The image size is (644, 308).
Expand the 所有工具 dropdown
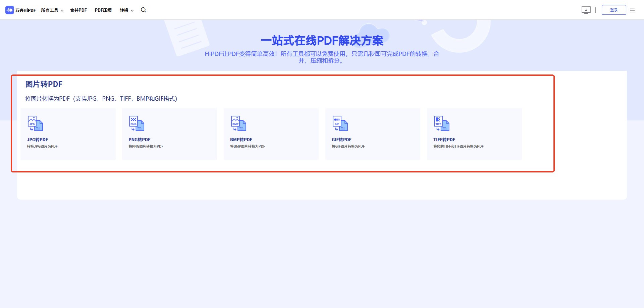click(52, 10)
